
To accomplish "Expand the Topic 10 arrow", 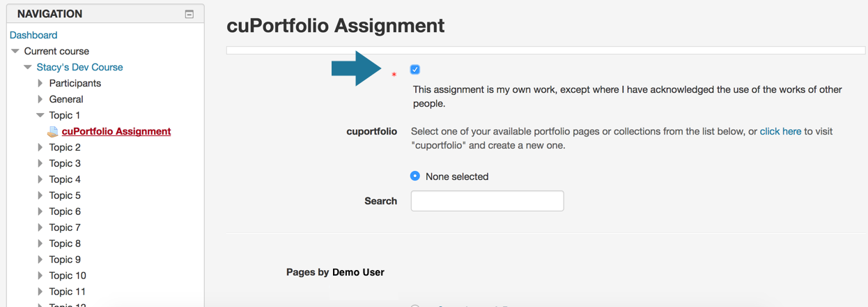I will tap(40, 276).
